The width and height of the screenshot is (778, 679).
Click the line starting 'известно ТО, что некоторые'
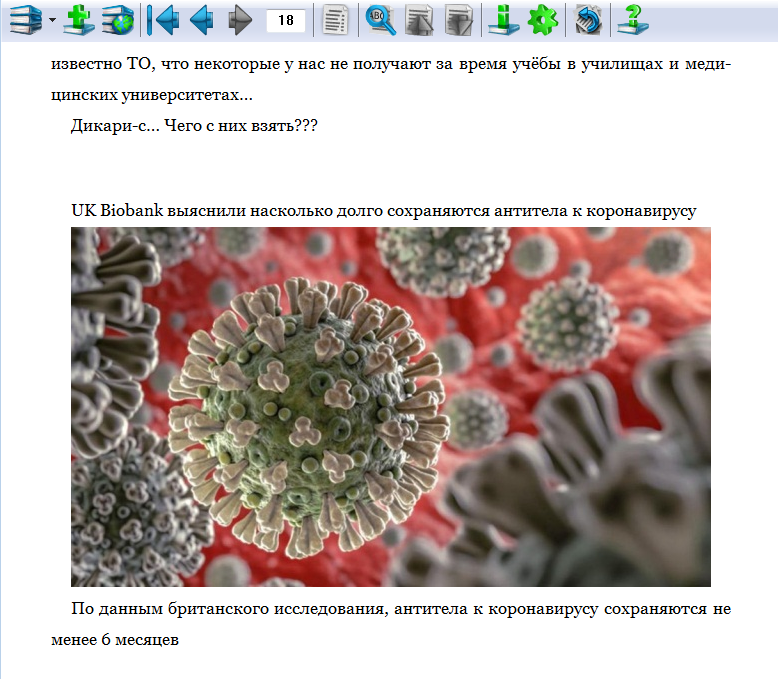coord(391,64)
